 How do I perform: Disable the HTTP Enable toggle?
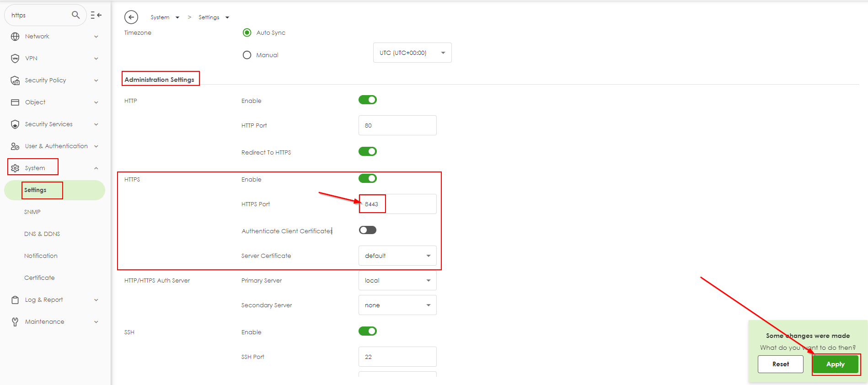pos(367,100)
